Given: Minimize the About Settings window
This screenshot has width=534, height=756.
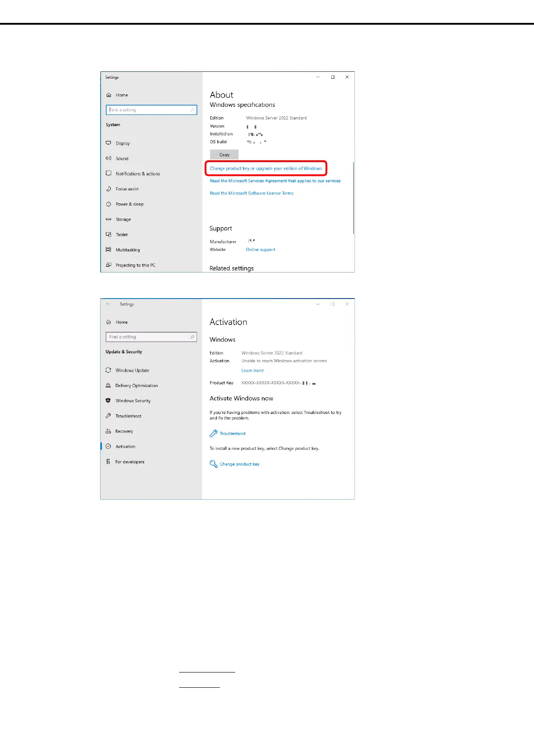Looking at the screenshot, I should coord(318,77).
